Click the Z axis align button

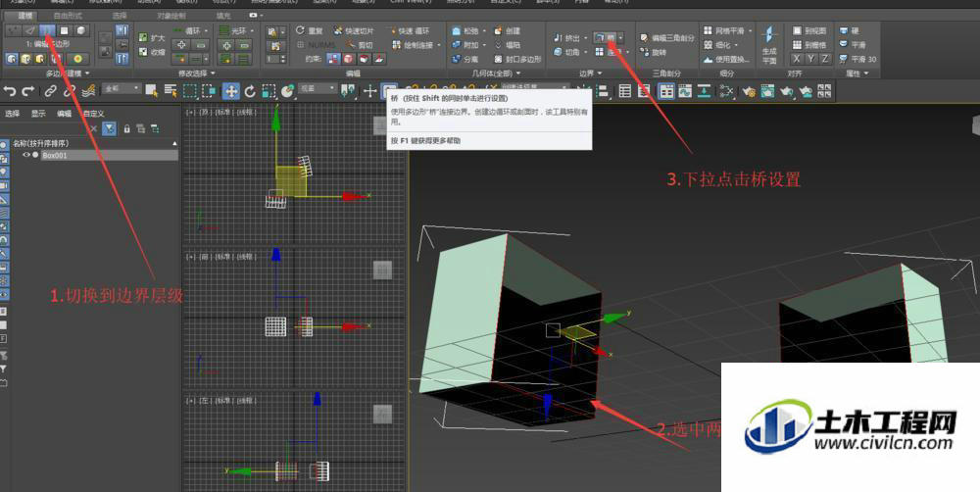click(825, 59)
